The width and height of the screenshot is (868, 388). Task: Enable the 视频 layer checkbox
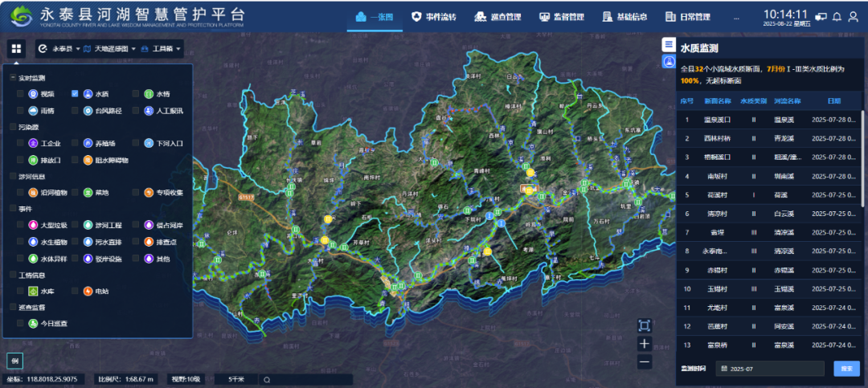[21, 94]
